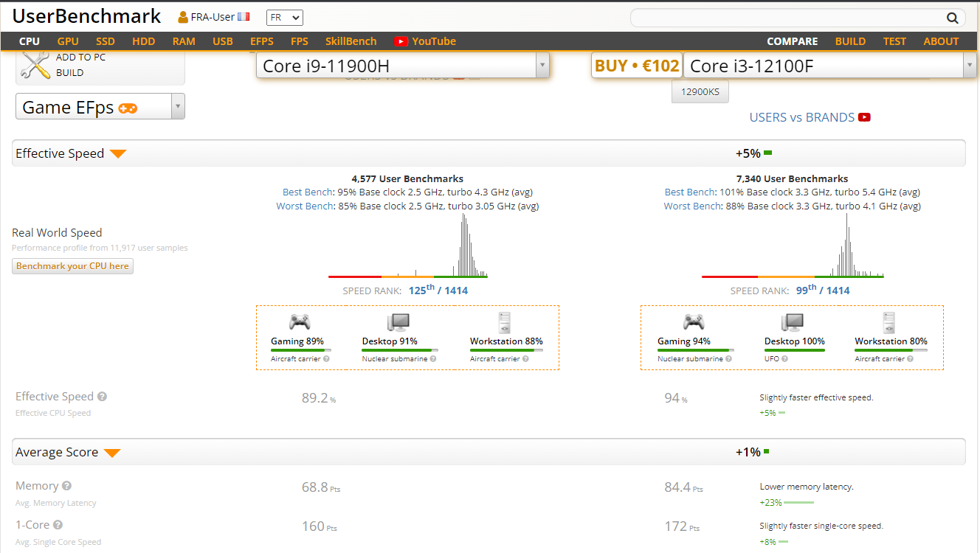Select the USB tab
This screenshot has width=980, height=553.
(223, 41)
